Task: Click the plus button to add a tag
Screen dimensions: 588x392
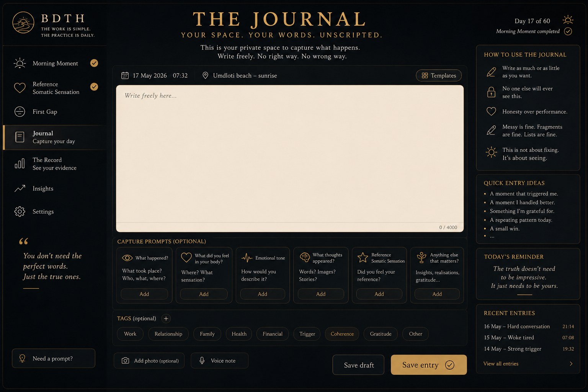Action: coord(166,318)
